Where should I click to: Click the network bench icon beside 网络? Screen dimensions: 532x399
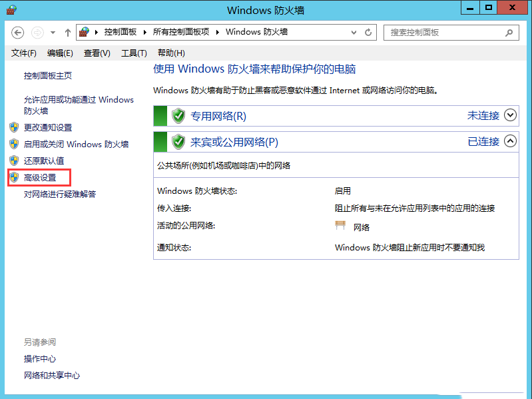tap(340, 226)
